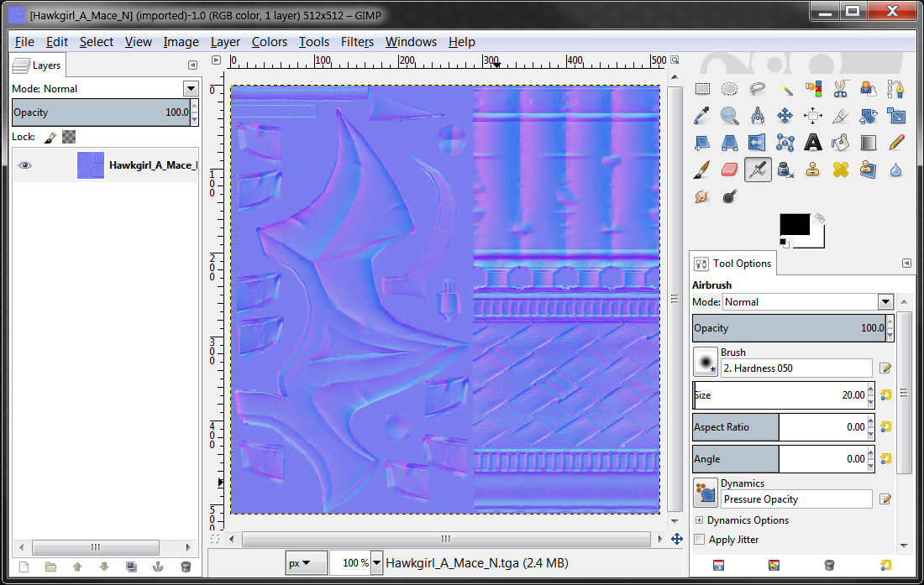
Task: Expand Dynamics Options
Action: click(x=699, y=520)
